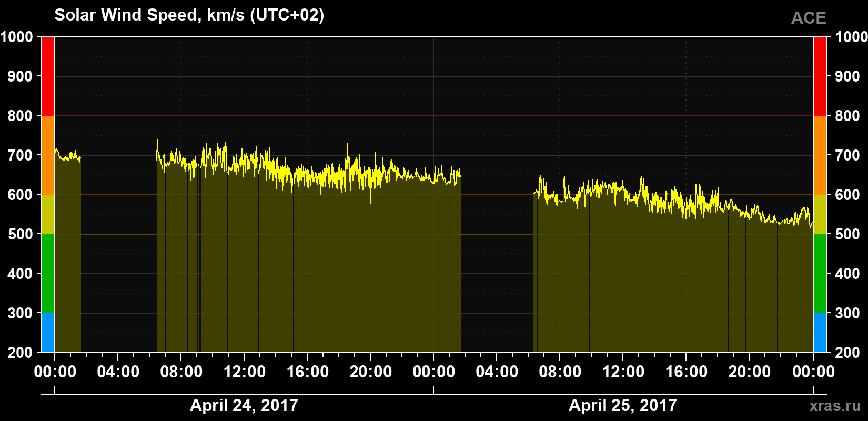Click the blue segment on left color scale
This screenshot has width=868, height=421.
pyautogui.click(x=48, y=333)
